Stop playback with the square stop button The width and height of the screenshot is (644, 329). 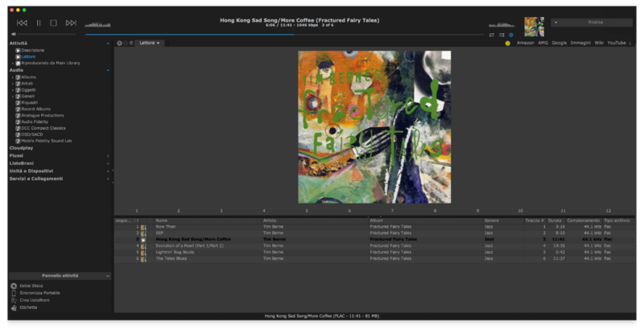53,23
